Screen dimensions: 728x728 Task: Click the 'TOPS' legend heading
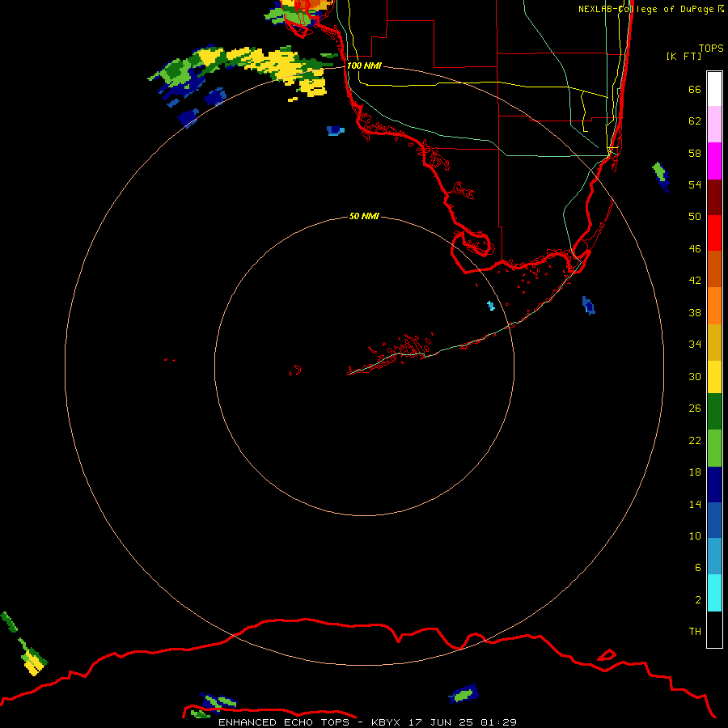(711, 49)
